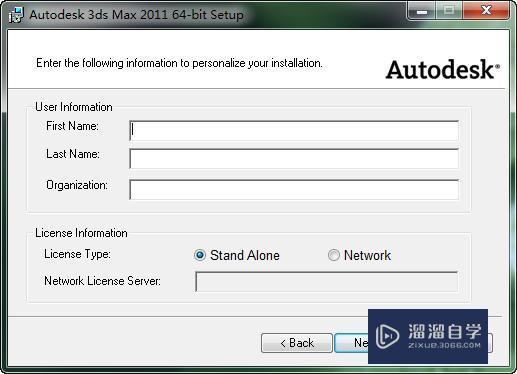
Task: Click the 'Network License Server:' label
Action: click(102, 281)
